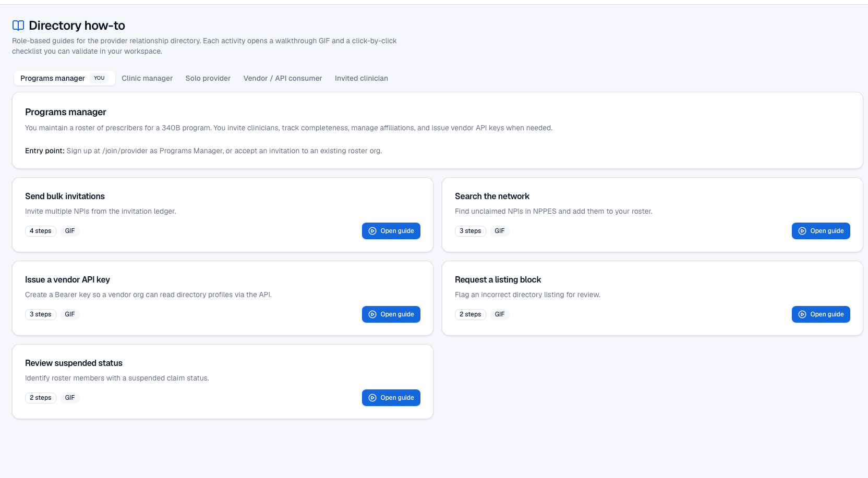Click 'Find unclaimed NPIs in NPPES' description

click(553, 211)
